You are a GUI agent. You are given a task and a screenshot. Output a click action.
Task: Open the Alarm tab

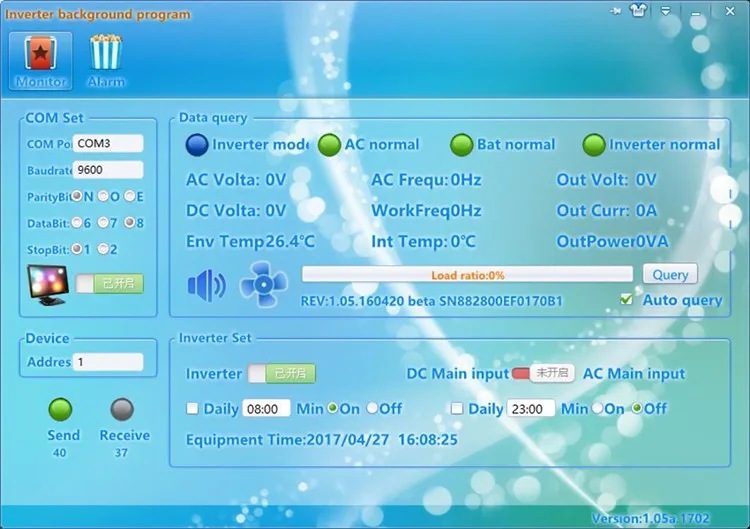pos(106,61)
